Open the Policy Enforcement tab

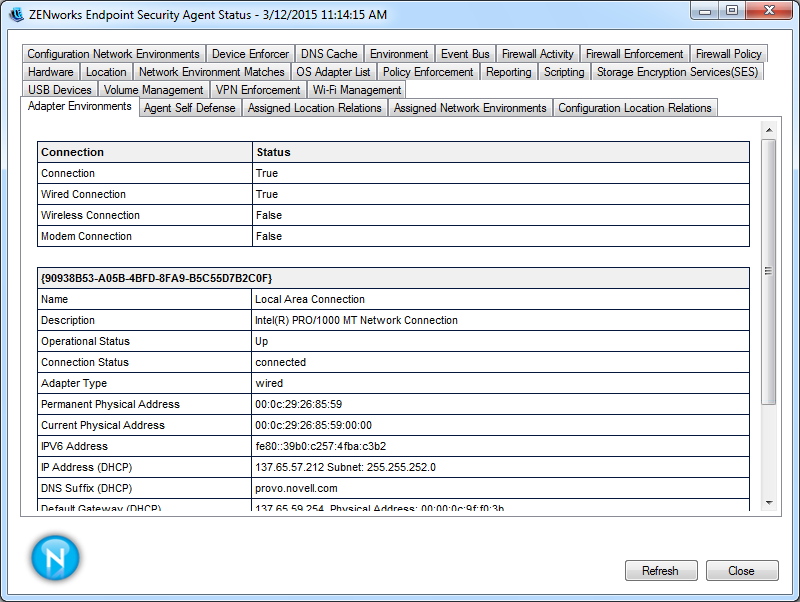(x=428, y=72)
